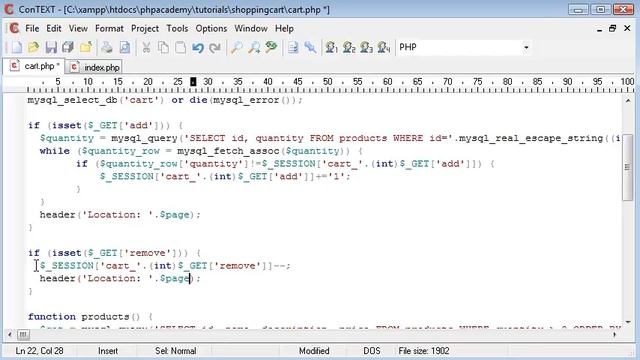Minimize the inner document window
The height and width of the screenshot is (360, 640).
599,29
